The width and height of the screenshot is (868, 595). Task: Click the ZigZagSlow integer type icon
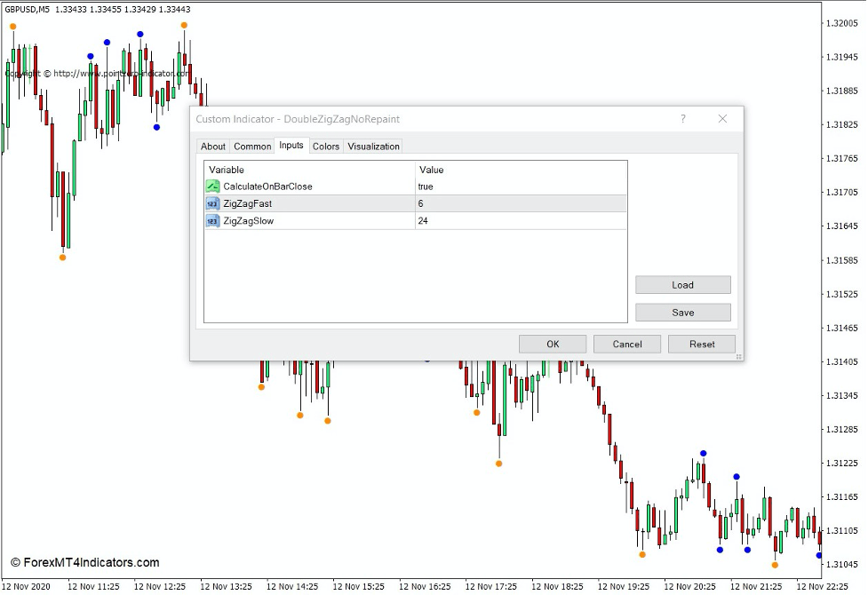(213, 220)
